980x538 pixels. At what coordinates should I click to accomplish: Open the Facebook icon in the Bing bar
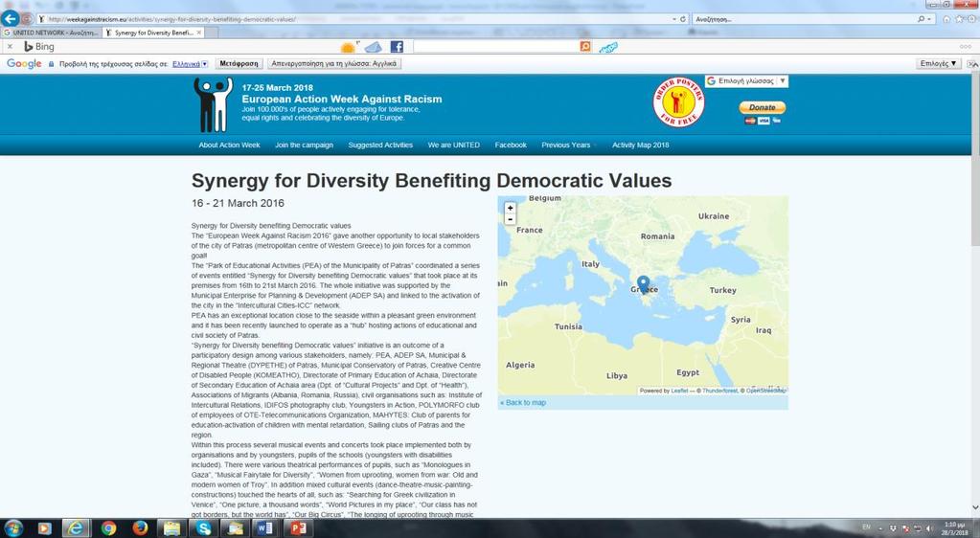[x=397, y=47]
